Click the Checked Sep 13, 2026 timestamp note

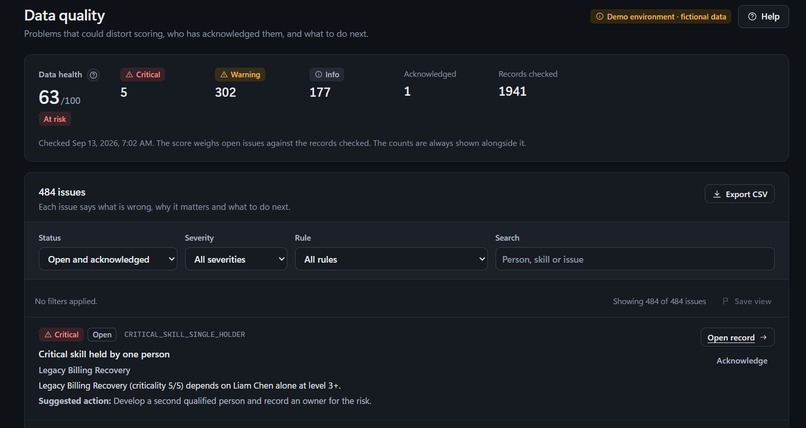[282, 143]
